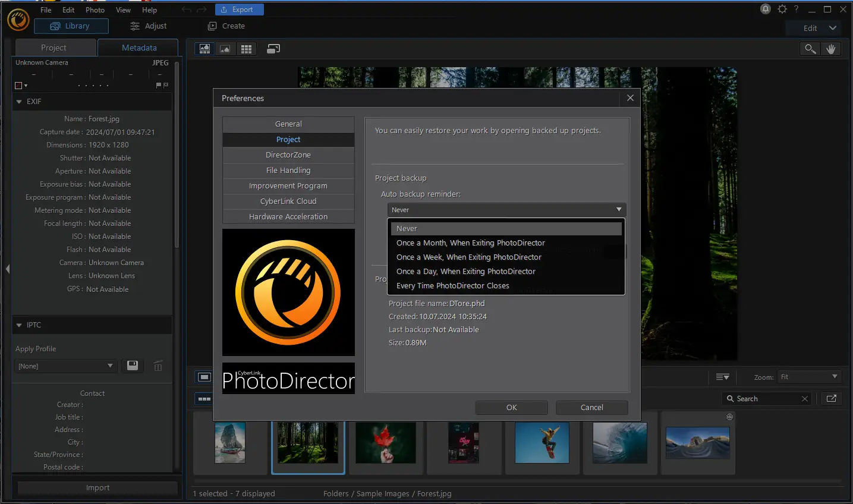Switch to the Project tab

(54, 47)
